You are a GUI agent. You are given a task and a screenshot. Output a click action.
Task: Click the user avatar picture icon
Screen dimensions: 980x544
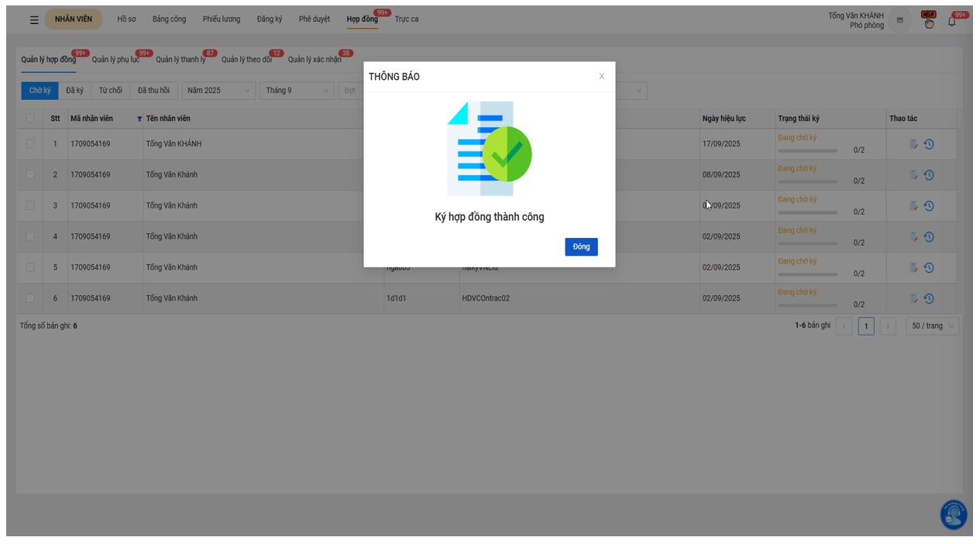pyautogui.click(x=899, y=20)
